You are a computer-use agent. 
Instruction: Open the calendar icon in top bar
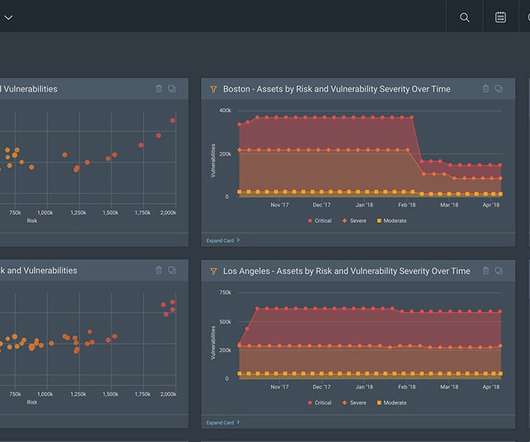500,17
